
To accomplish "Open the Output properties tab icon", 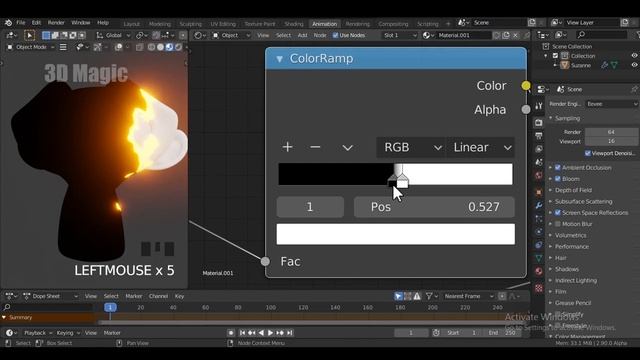I will [x=539, y=136].
